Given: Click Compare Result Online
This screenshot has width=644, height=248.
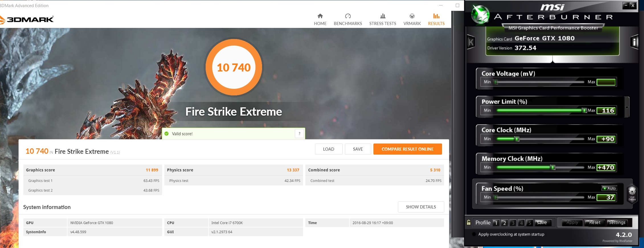Looking at the screenshot, I should 408,149.
